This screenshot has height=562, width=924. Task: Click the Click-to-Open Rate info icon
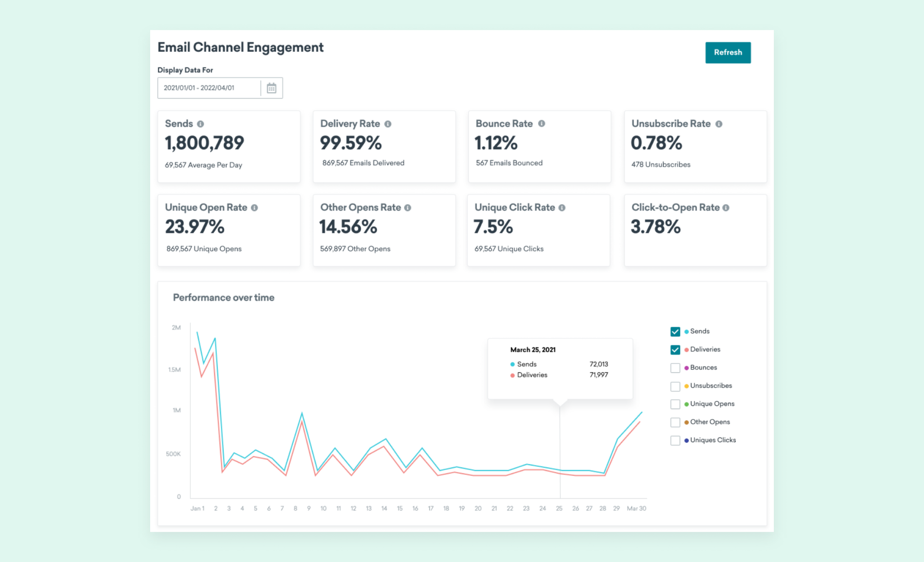(726, 208)
